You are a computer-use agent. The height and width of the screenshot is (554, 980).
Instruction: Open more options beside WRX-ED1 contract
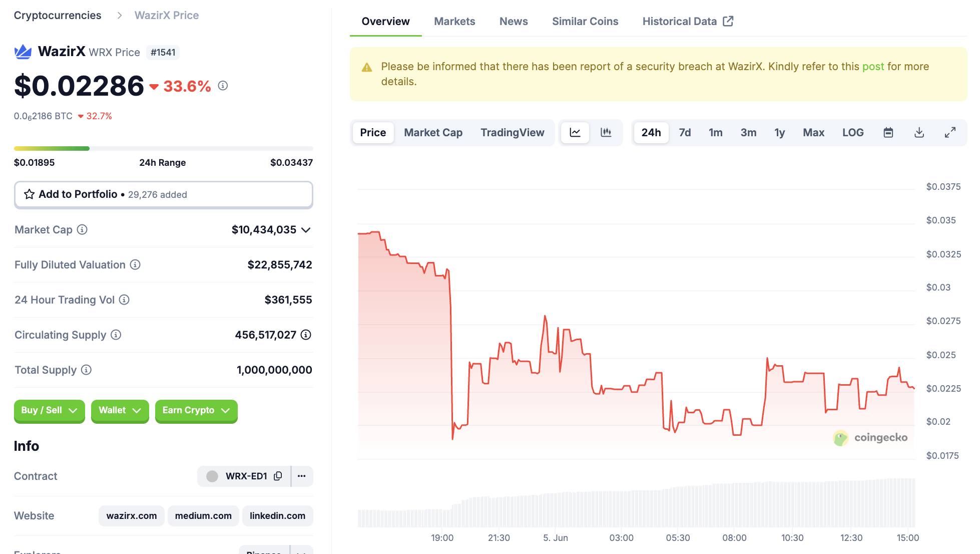[301, 476]
